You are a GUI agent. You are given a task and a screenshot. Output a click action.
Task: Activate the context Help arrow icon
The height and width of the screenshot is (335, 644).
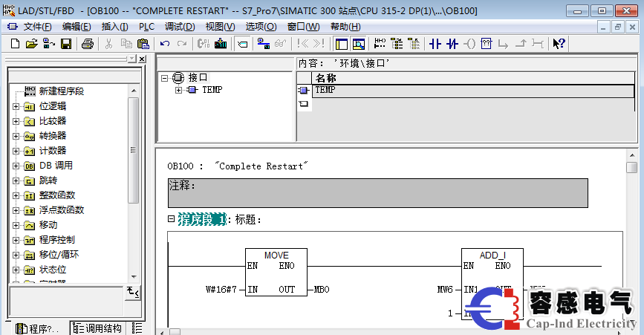[559, 44]
